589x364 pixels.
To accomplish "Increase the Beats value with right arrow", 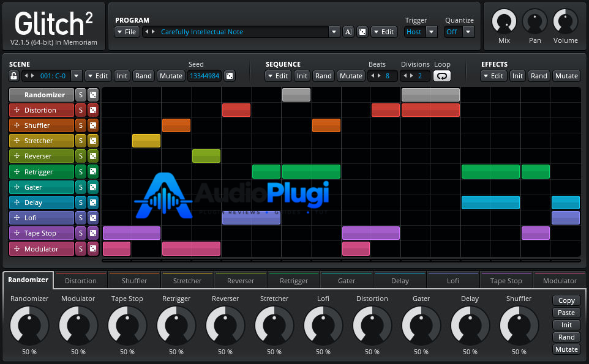I will (x=379, y=75).
